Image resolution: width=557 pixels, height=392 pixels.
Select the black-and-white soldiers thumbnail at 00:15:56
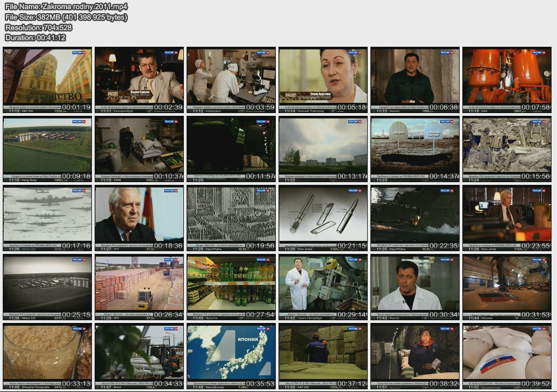(507, 149)
